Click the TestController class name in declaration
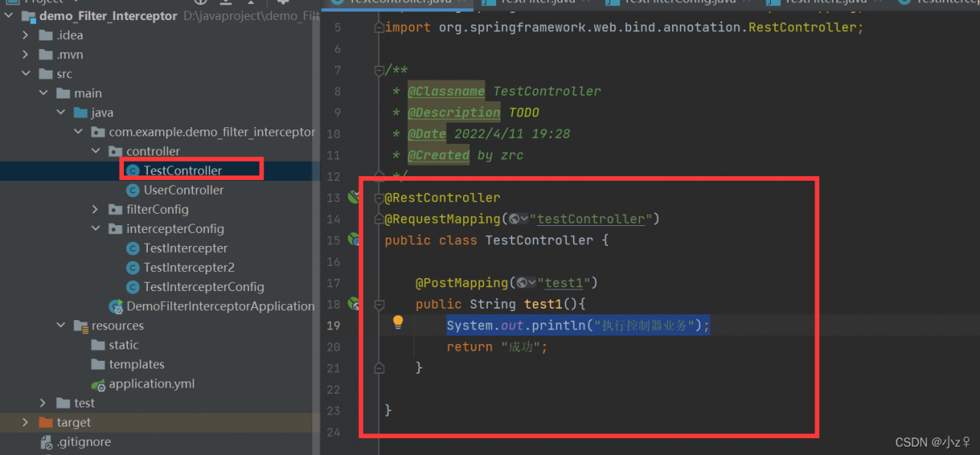This screenshot has height=455, width=980. [539, 241]
